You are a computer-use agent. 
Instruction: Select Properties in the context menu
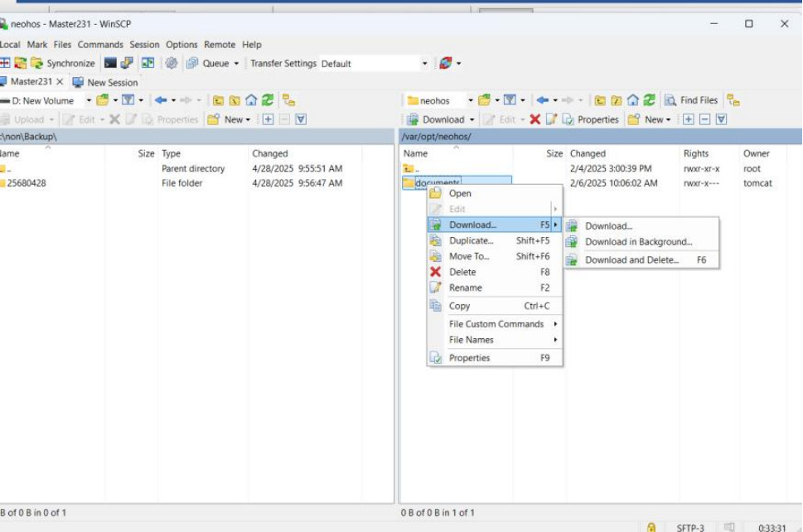point(469,358)
